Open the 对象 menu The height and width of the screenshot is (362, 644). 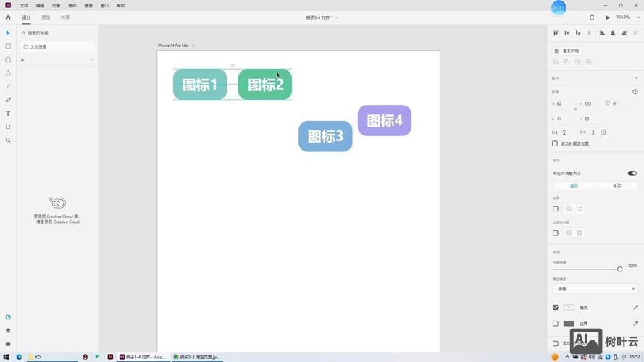pos(56,6)
